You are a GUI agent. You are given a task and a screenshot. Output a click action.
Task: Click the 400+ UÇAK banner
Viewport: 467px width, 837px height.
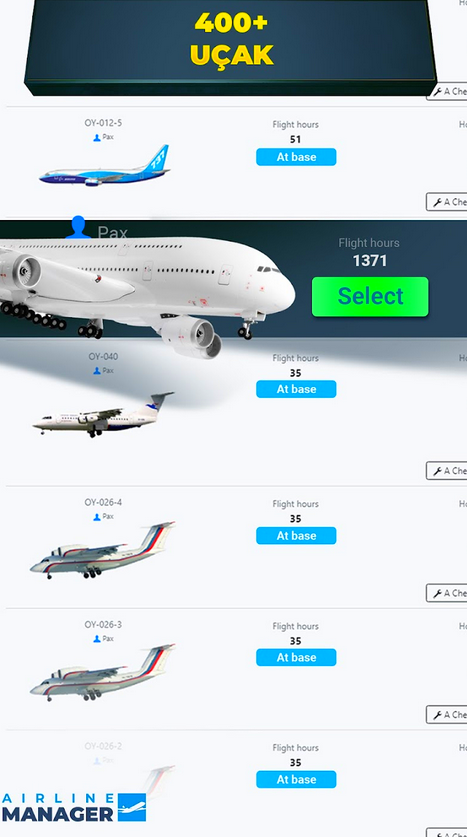[231, 45]
